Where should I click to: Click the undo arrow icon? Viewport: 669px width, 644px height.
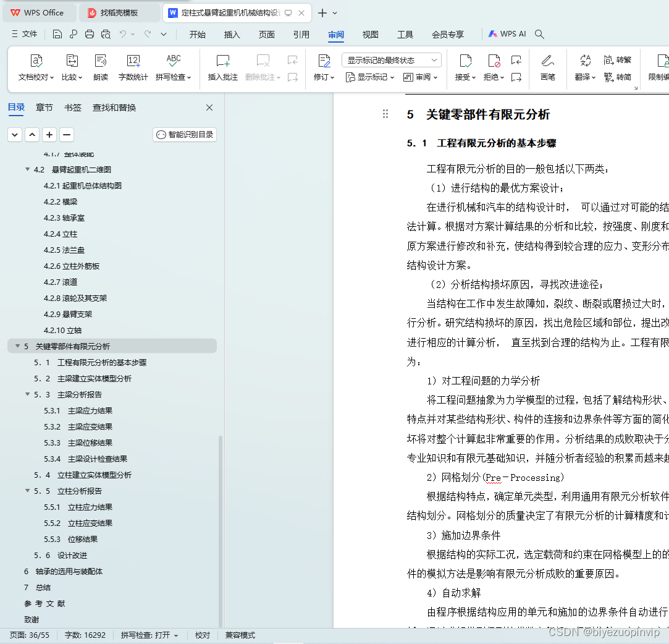point(123,34)
